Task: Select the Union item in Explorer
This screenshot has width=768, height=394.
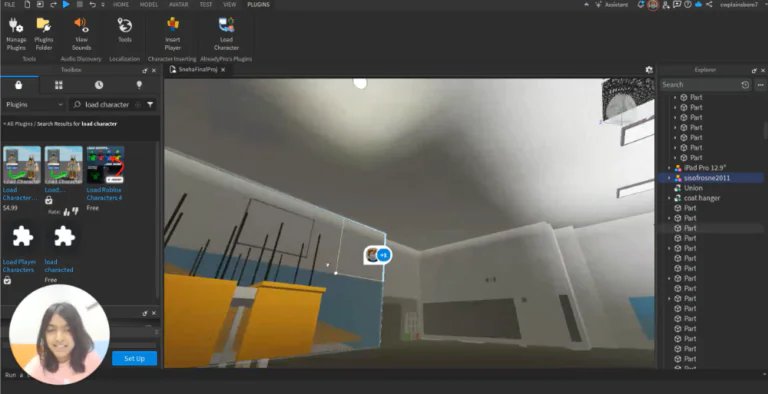Action: click(693, 188)
